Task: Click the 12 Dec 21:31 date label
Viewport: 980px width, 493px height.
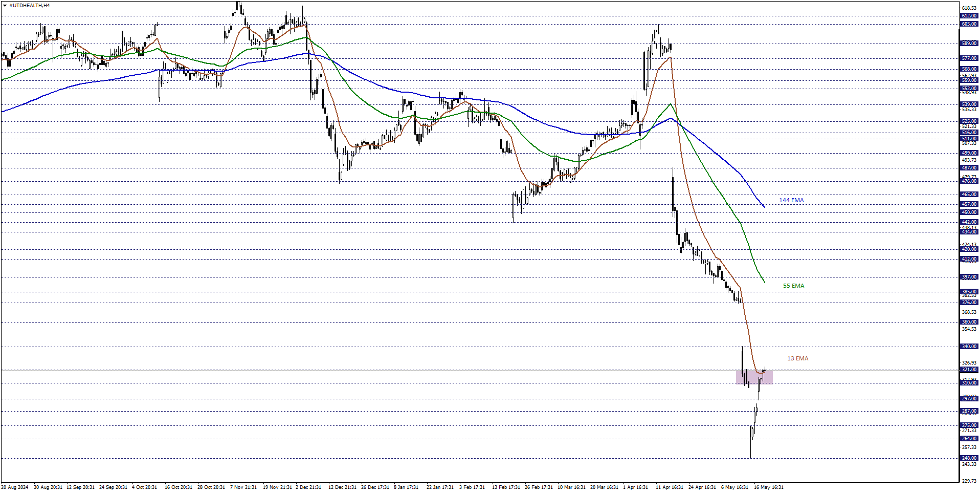Action: [342, 487]
